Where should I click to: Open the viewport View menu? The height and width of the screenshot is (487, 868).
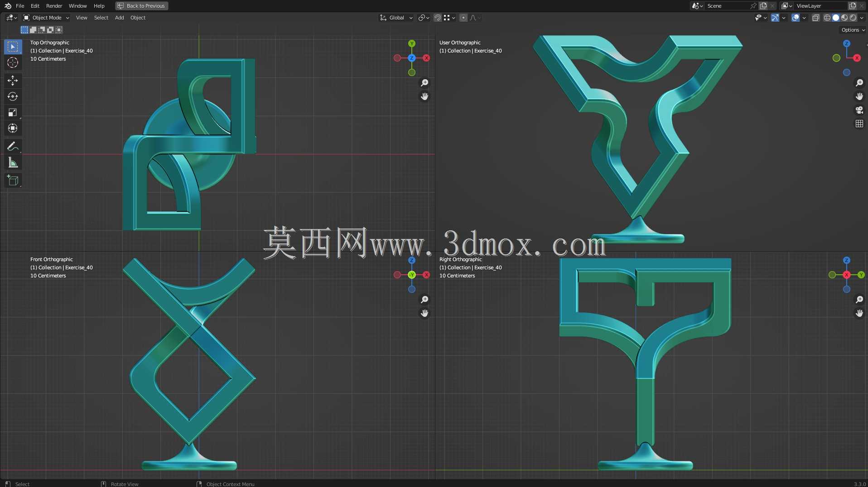pos(82,18)
